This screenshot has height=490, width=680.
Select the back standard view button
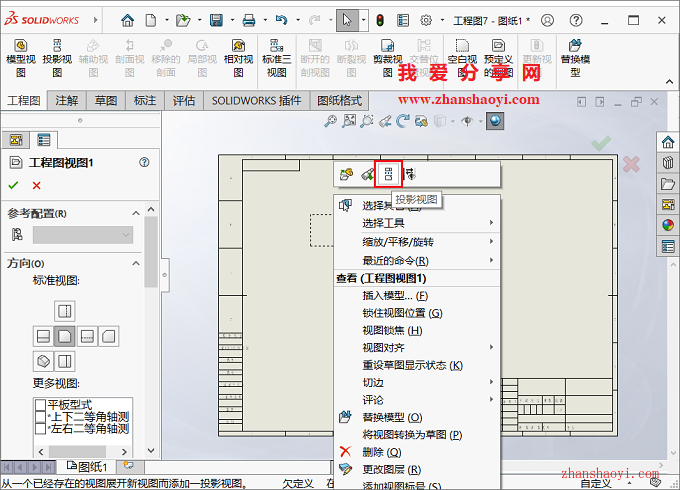(108, 336)
